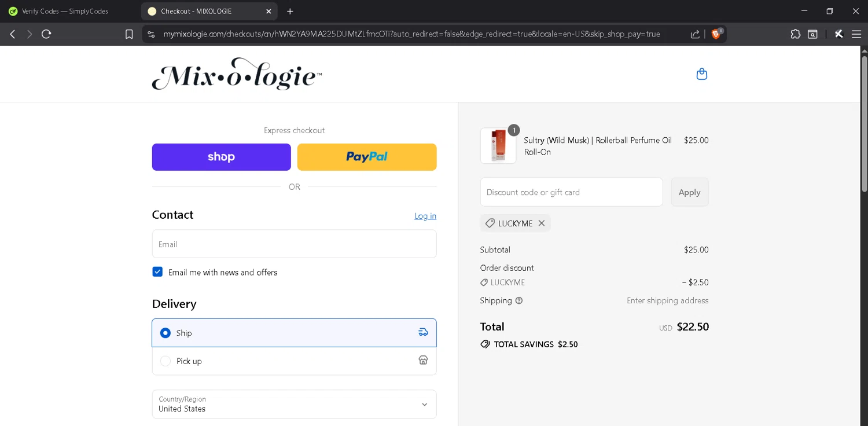The width and height of the screenshot is (868, 426).
Task: Click the Sultry perfume product thumbnail
Action: click(x=498, y=146)
